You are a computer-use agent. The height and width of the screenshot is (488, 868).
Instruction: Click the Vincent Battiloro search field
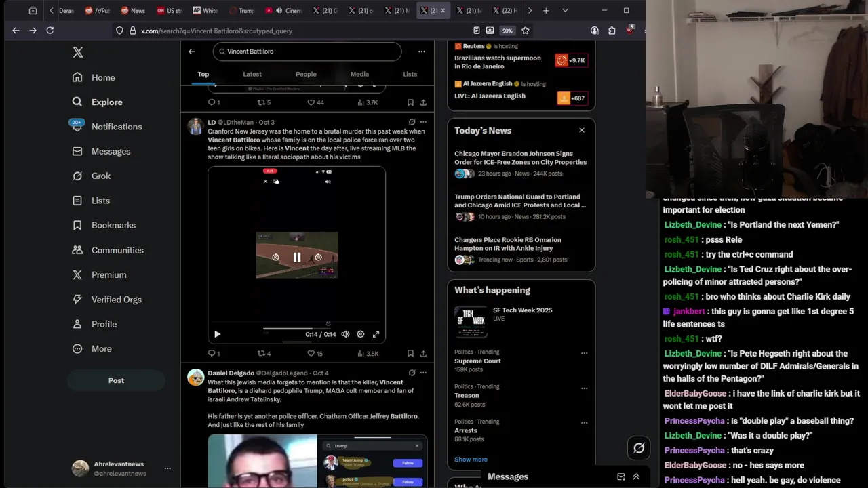click(x=307, y=52)
